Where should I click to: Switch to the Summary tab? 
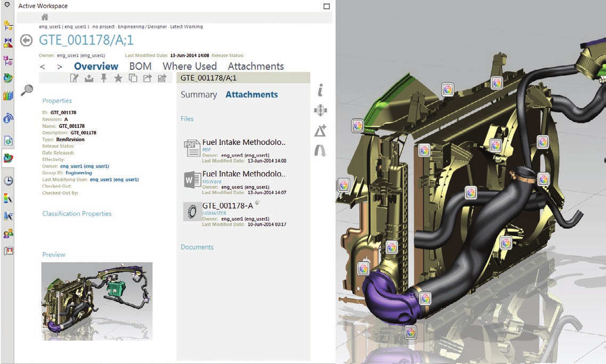coord(198,94)
